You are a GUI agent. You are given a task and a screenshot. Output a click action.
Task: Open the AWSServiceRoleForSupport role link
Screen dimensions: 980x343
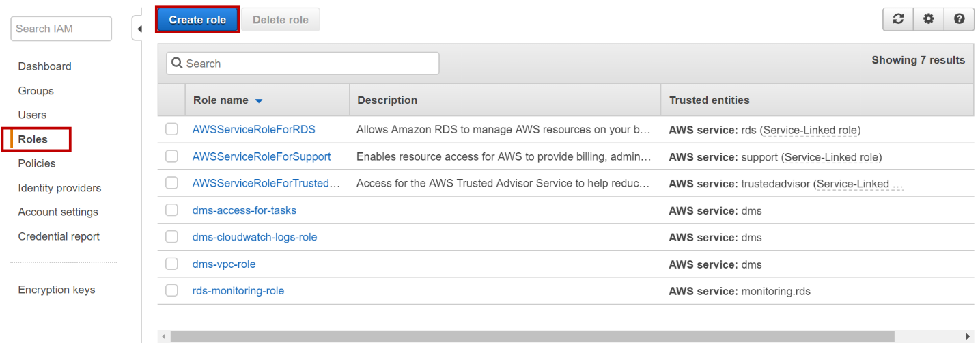(x=262, y=156)
